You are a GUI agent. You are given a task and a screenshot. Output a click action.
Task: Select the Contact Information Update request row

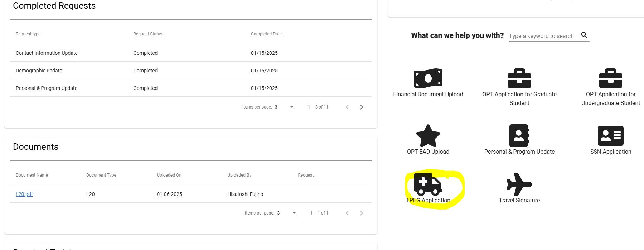191,53
